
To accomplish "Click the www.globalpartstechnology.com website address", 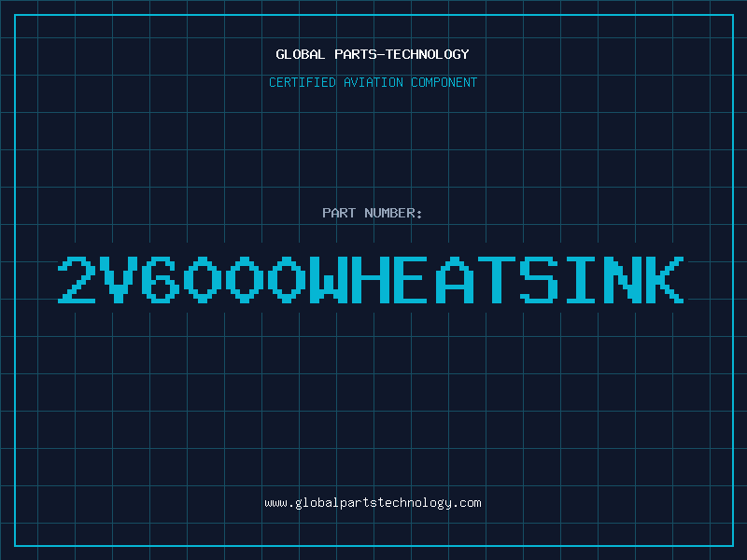I will coord(373,503).
